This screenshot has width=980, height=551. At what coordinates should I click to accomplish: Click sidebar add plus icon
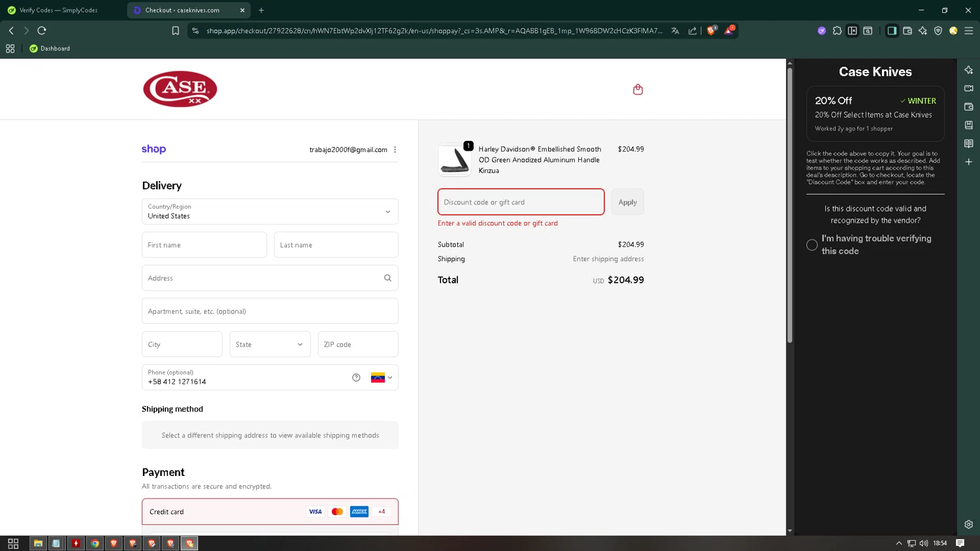(x=969, y=161)
